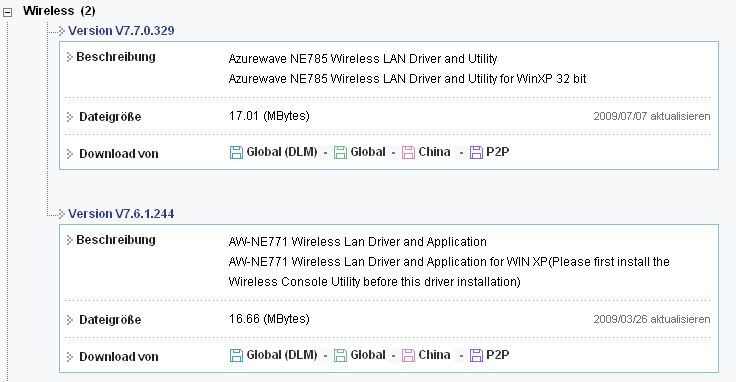Click the blue Global (DLM) disk icon for V7.7.0.329

(x=236, y=153)
